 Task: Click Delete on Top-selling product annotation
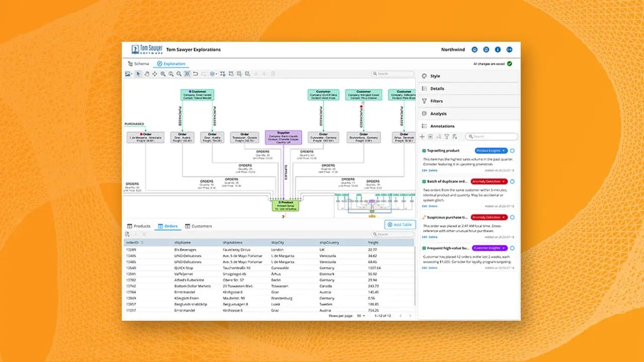433,170
